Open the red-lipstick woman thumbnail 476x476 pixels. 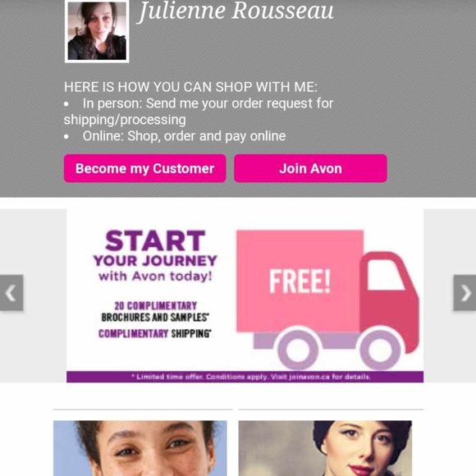[325, 448]
